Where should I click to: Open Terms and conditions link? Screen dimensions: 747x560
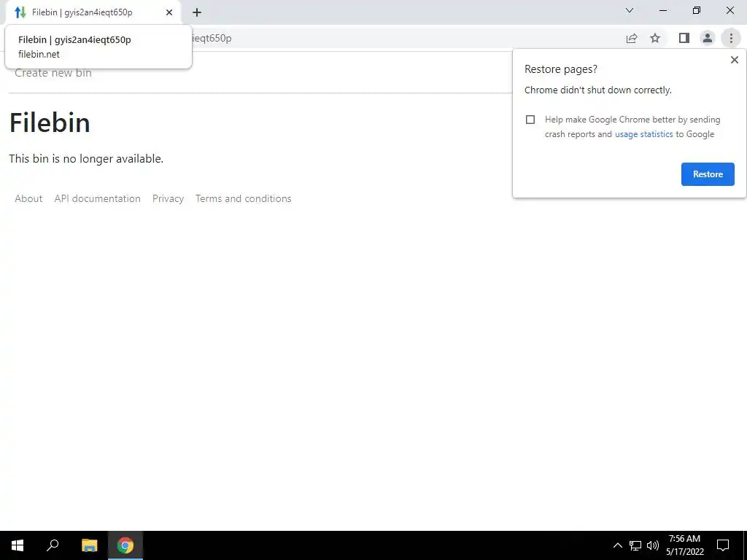243,198
